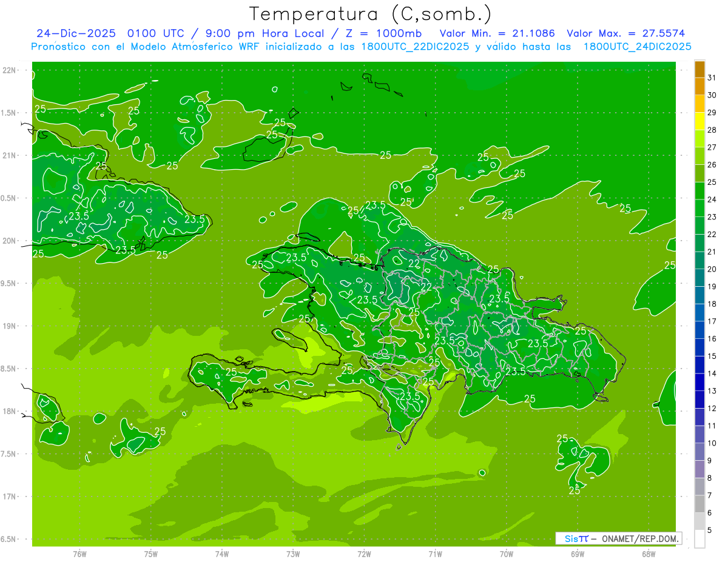Click legend value label 5
728x562 pixels.
coord(710,530)
